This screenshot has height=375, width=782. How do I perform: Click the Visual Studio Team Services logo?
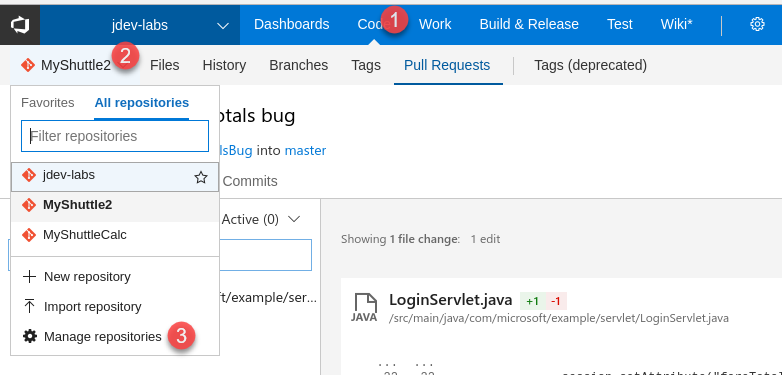(20, 24)
